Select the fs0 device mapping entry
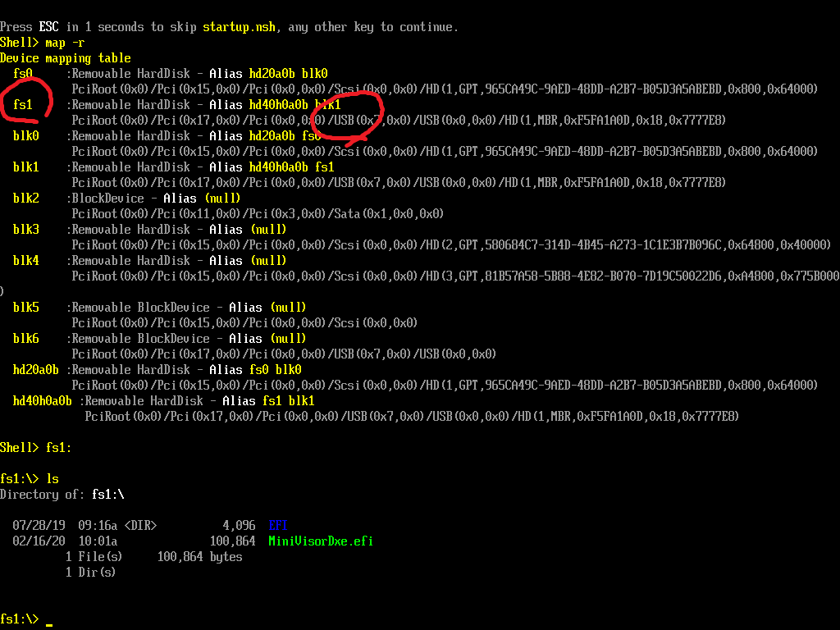 [21, 73]
